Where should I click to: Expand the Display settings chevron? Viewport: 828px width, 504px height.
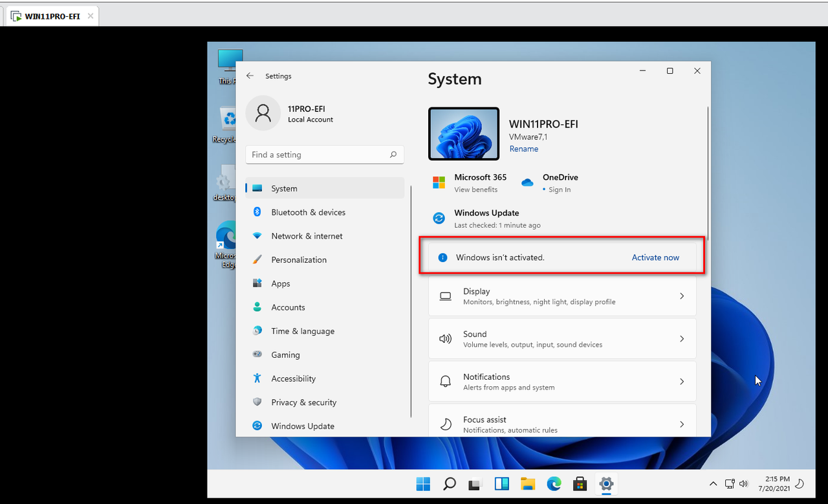click(681, 296)
